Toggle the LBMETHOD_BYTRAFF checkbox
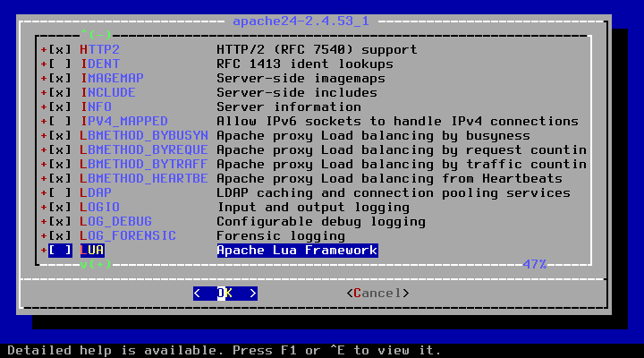 pyautogui.click(x=60, y=165)
